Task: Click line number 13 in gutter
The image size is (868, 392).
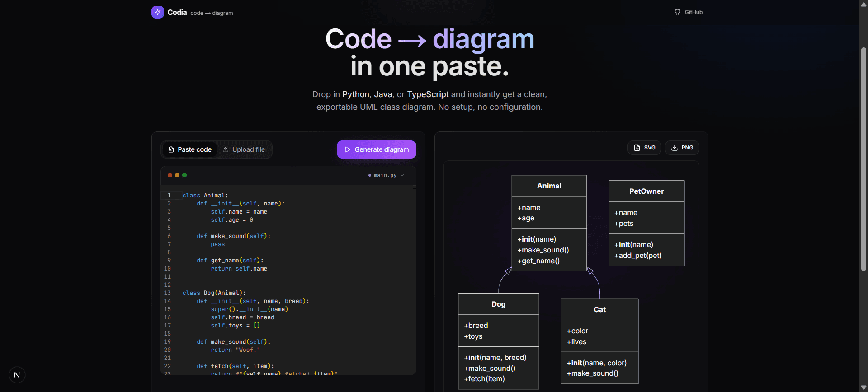Action: (167, 293)
